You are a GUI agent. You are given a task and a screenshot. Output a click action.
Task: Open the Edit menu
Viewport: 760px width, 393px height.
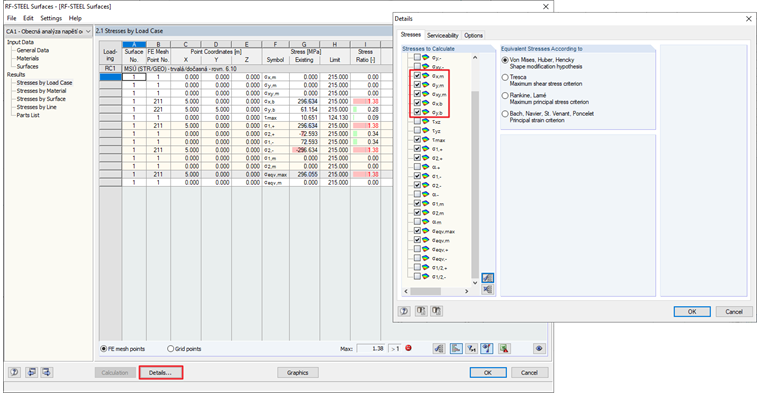[28, 18]
